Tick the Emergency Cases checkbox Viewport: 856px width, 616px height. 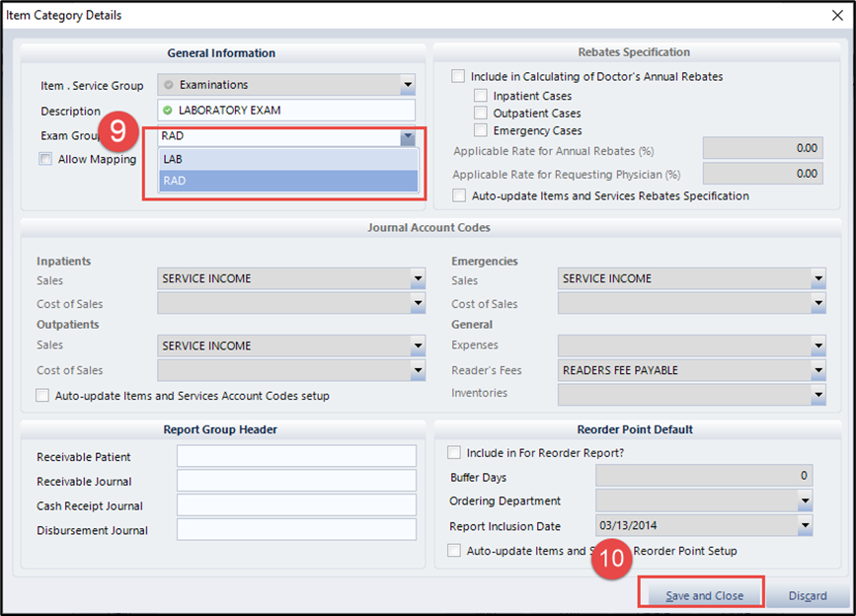click(480, 130)
